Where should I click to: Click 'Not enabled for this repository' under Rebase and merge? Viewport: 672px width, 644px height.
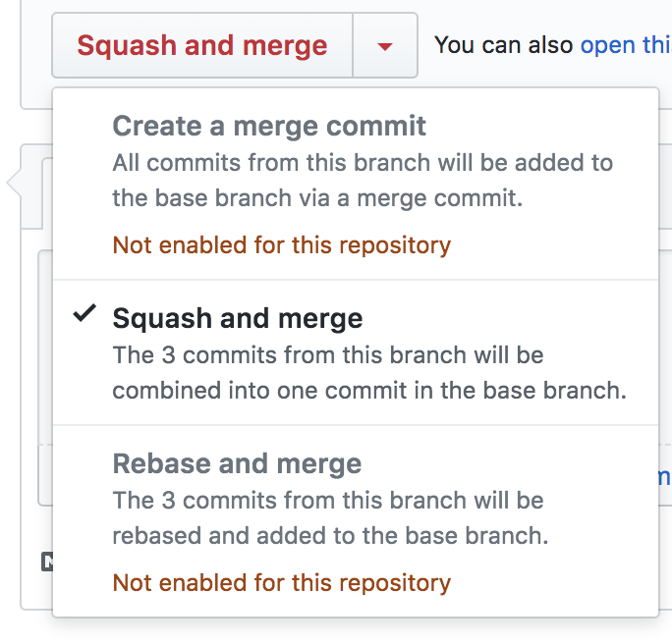[x=282, y=583]
